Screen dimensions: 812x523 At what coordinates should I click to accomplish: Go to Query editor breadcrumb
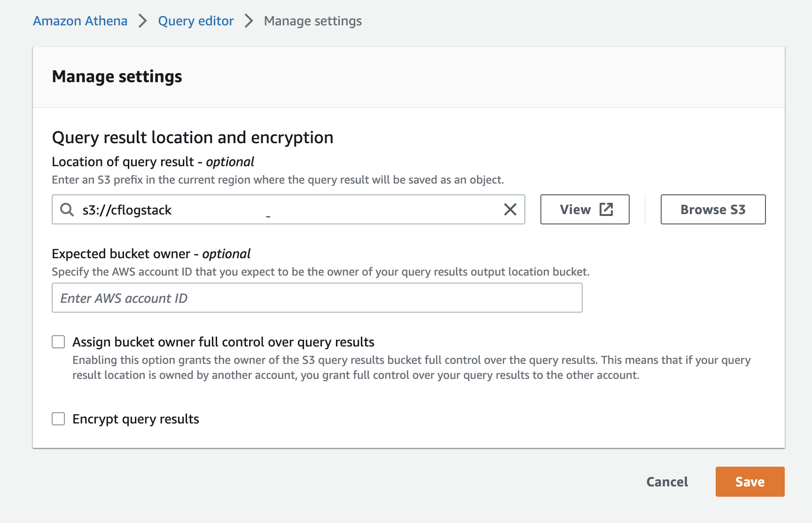pos(196,21)
